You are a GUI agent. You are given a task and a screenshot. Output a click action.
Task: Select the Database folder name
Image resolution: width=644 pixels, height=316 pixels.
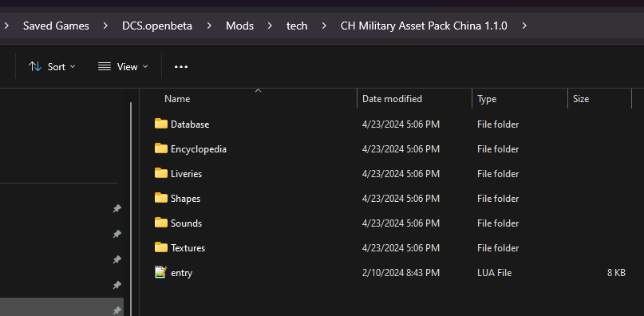[190, 124]
